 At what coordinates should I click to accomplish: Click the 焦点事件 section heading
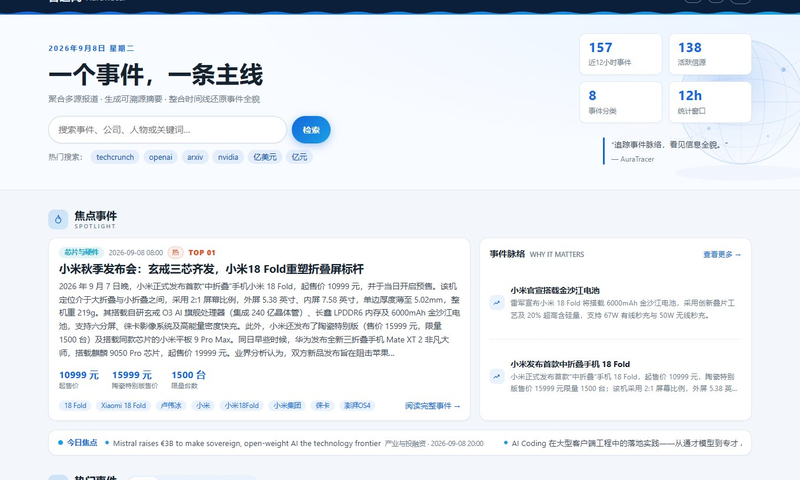click(x=95, y=216)
